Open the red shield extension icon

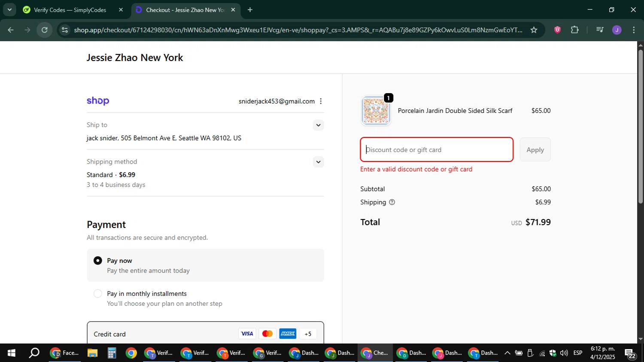coord(557,30)
